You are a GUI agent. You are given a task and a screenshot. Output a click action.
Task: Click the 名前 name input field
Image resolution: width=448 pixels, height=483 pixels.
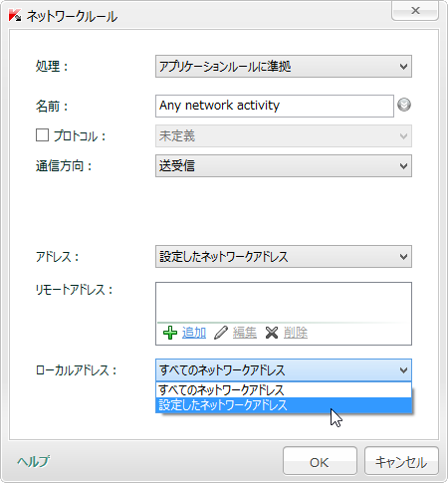pos(275,106)
